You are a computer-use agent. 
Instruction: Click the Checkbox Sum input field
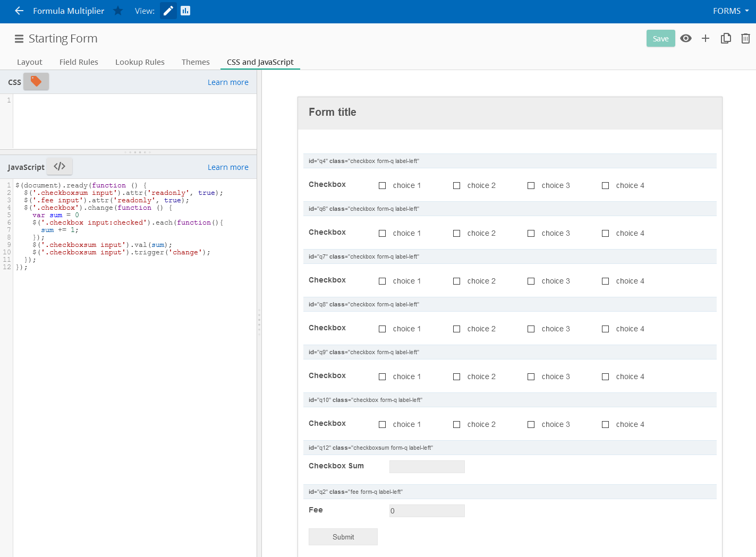click(x=427, y=467)
